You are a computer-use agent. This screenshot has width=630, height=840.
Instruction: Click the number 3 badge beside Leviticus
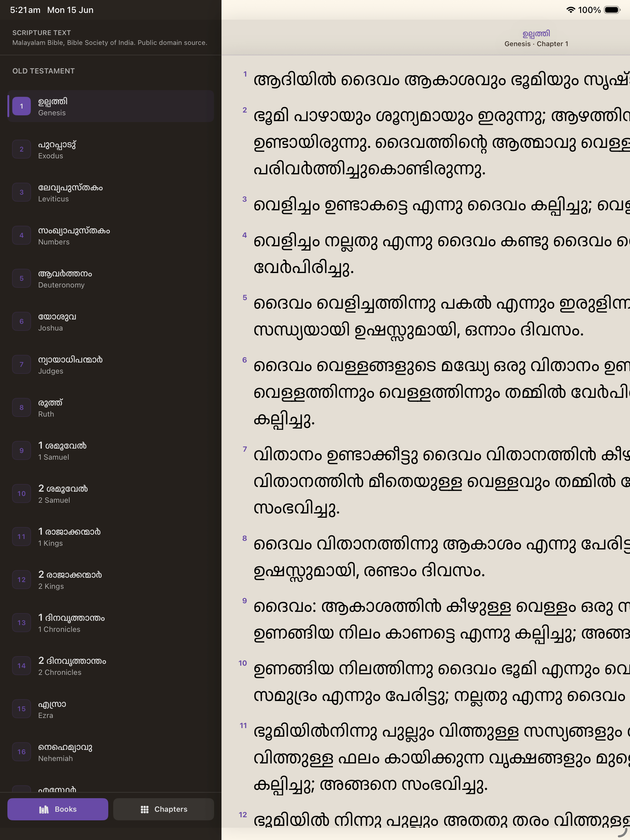(22, 192)
